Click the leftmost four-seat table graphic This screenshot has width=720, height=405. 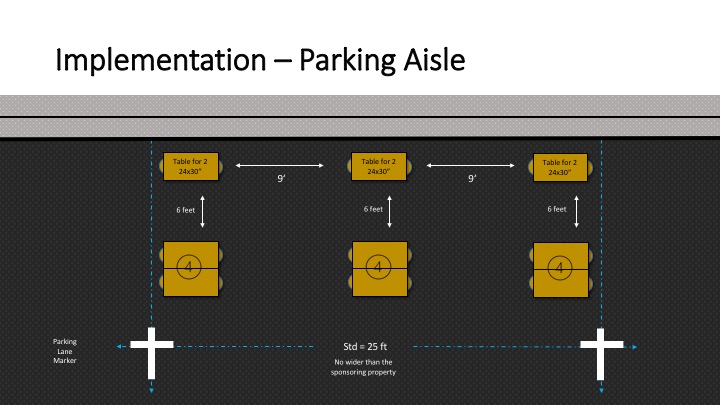click(x=190, y=270)
